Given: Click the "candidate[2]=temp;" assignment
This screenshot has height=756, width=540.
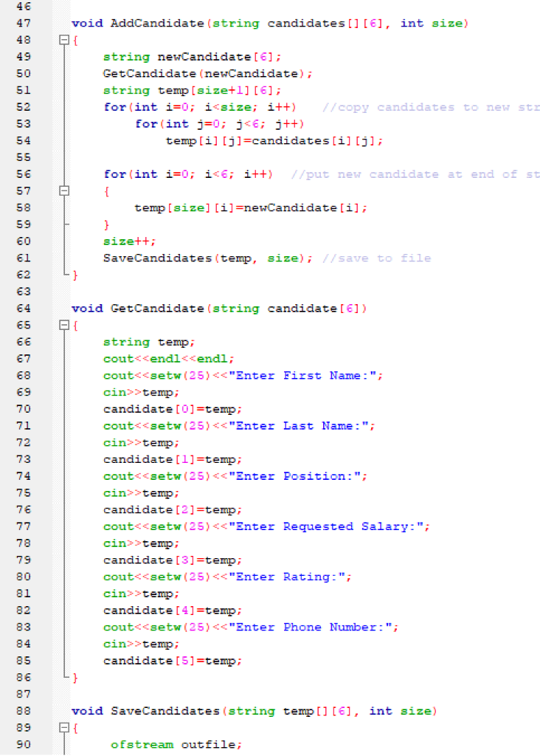Looking at the screenshot, I should click(x=173, y=509).
